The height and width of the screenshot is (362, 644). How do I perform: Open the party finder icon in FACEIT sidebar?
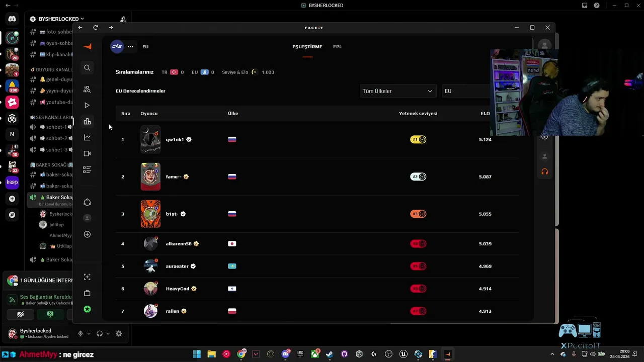click(x=87, y=89)
